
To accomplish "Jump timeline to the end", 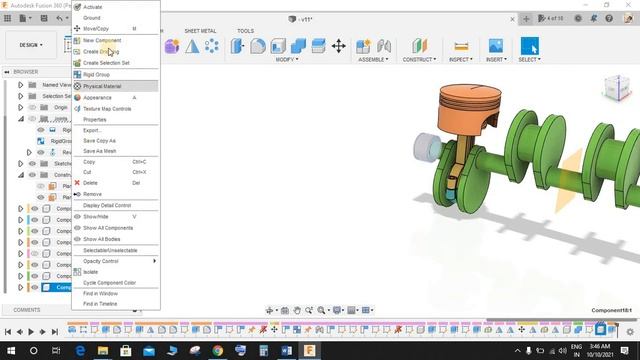I will [55, 332].
